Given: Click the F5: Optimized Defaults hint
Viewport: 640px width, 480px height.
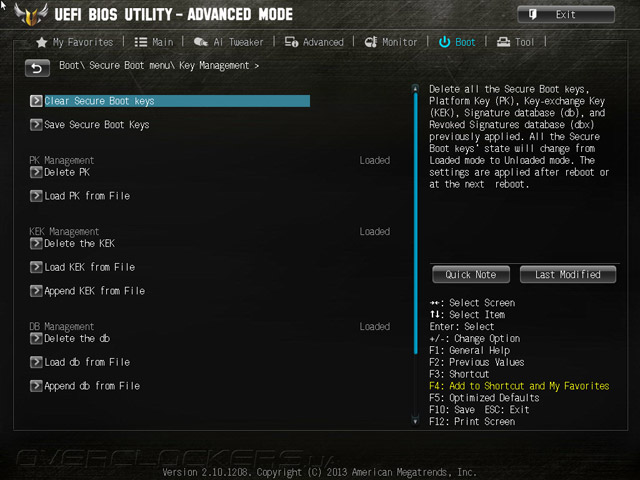Looking at the screenshot, I should click(x=484, y=398).
